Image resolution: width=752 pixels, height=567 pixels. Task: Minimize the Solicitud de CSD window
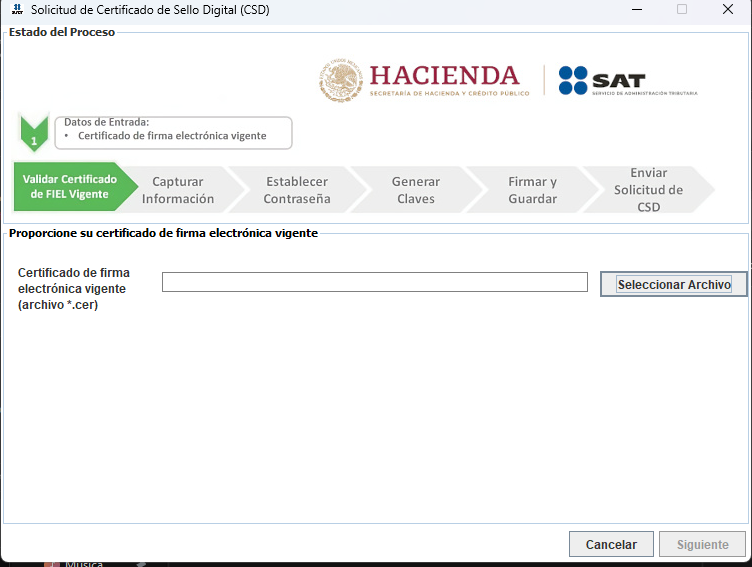637,10
